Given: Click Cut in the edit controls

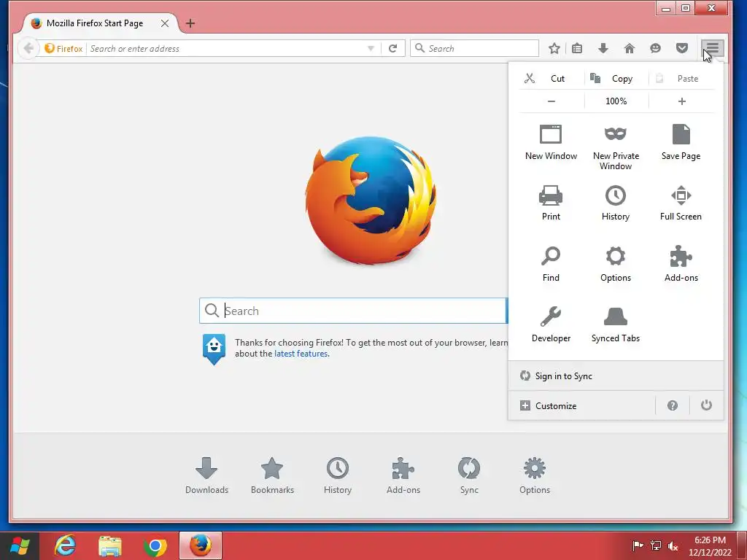Looking at the screenshot, I should click(551, 79).
